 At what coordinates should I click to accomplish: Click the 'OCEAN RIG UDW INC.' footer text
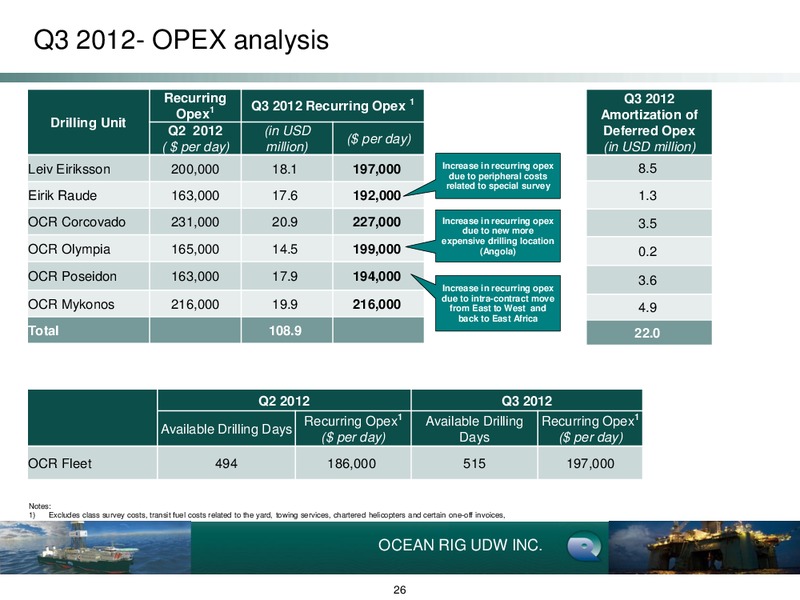point(460,545)
